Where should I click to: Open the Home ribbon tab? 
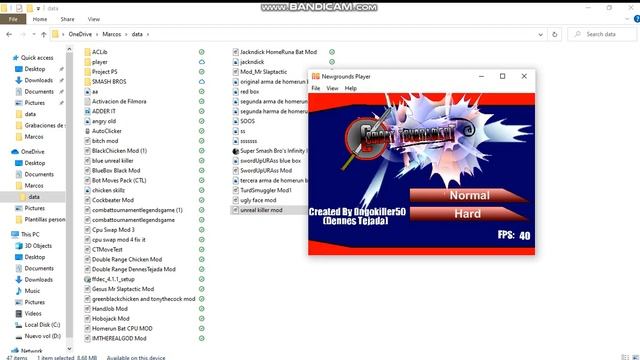click(x=40, y=19)
